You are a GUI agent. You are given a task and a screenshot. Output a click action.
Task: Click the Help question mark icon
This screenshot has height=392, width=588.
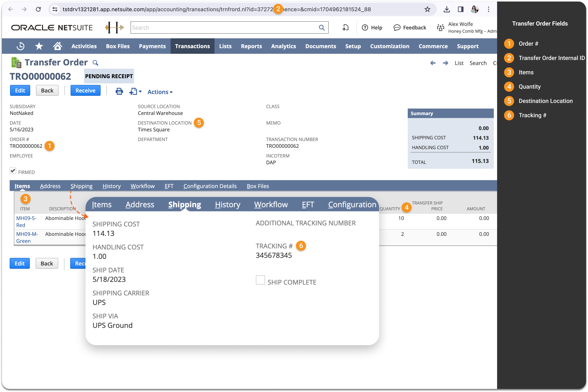(x=365, y=27)
